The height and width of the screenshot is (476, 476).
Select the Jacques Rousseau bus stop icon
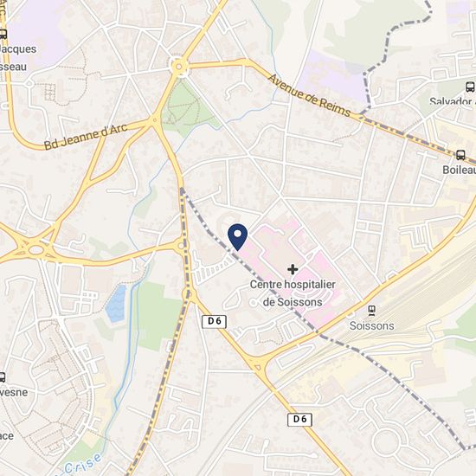(x=3, y=34)
